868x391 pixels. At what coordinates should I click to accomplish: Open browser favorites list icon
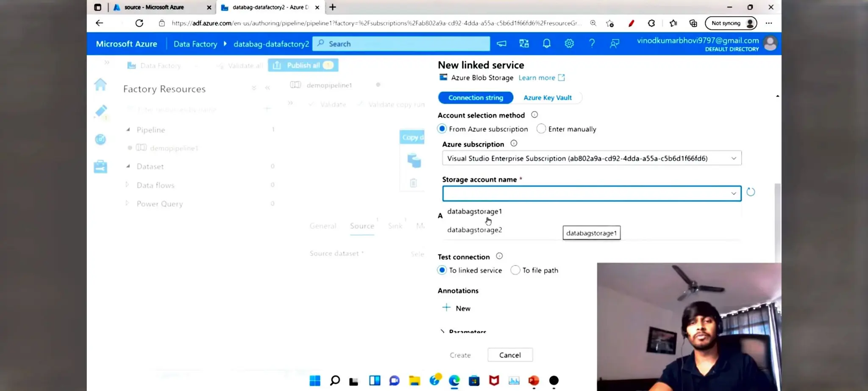coord(673,23)
